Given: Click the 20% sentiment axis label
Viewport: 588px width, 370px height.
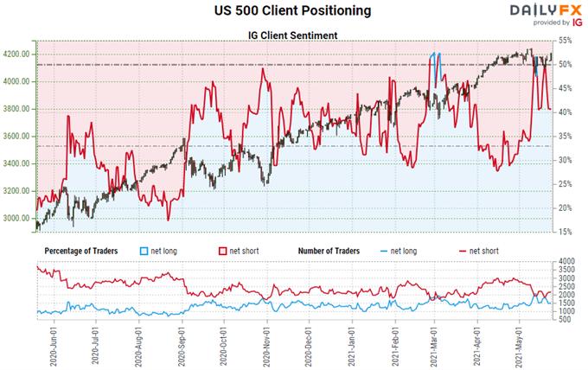Looking at the screenshot, I should [x=566, y=208].
